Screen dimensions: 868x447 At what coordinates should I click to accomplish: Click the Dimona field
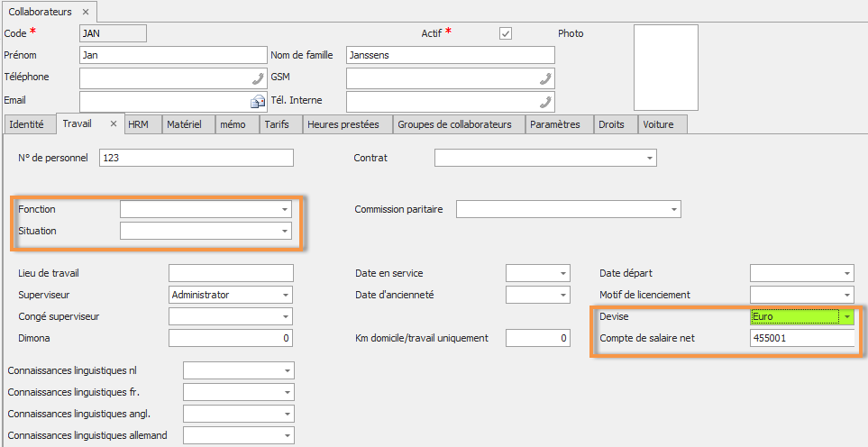click(230, 338)
